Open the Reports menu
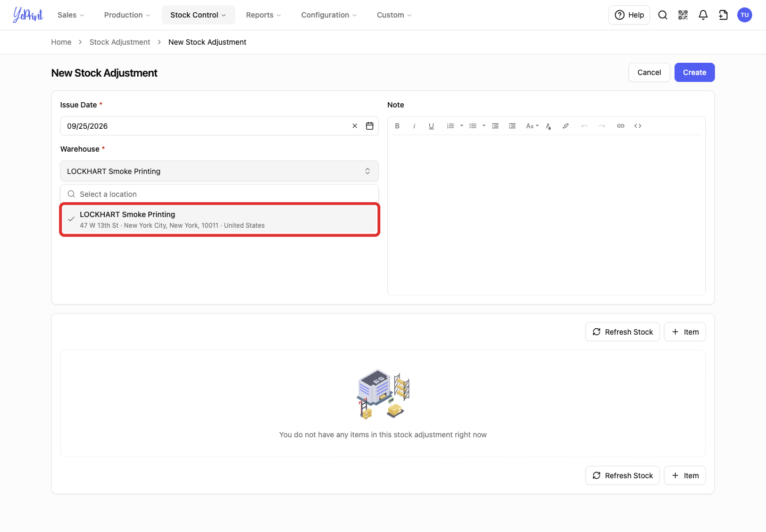The width and height of the screenshot is (766, 532). (263, 15)
